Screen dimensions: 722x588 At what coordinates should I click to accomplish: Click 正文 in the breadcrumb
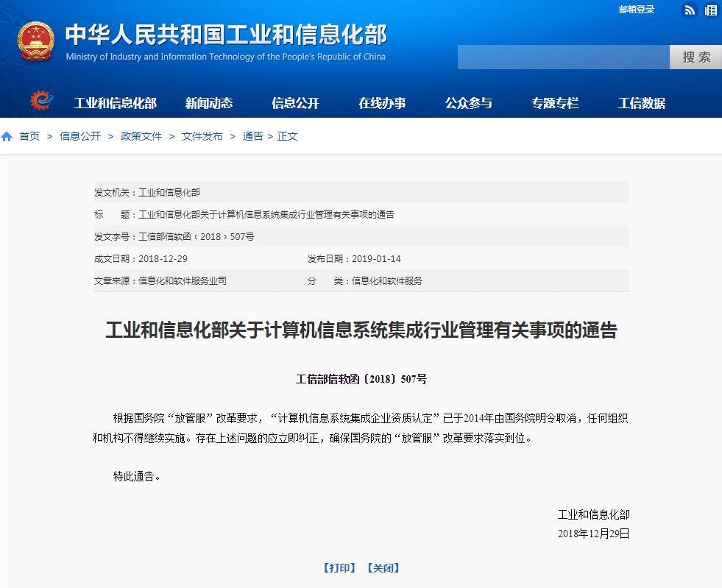[x=287, y=136]
